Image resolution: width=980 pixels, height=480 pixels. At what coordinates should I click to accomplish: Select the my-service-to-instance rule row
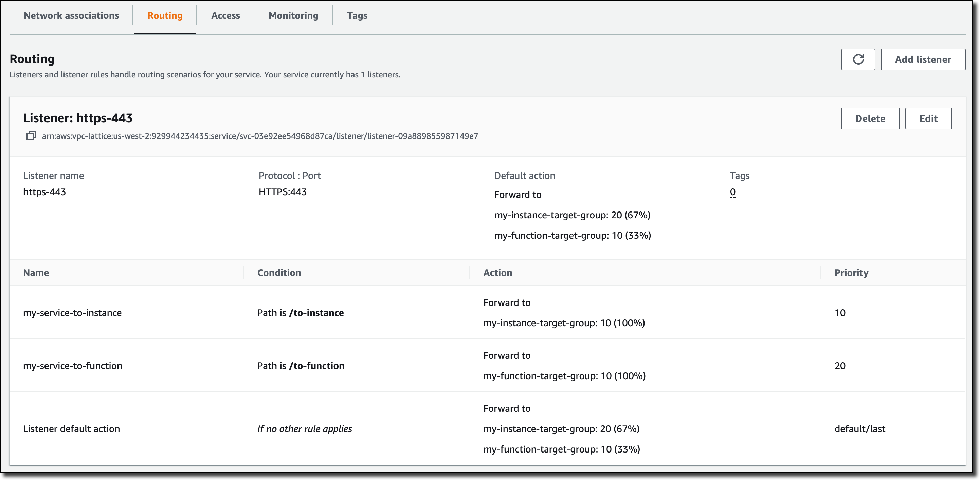pos(72,313)
